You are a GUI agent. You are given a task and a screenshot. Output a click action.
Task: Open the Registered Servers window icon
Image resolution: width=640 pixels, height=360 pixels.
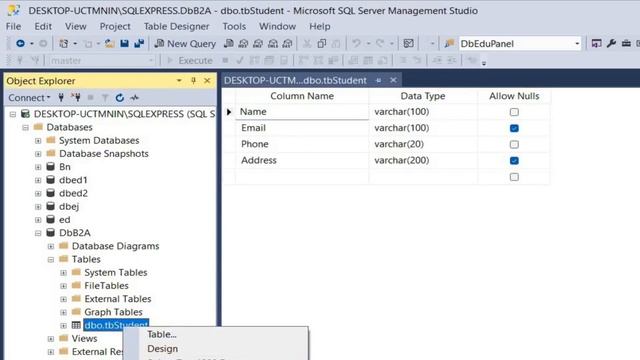(596, 43)
